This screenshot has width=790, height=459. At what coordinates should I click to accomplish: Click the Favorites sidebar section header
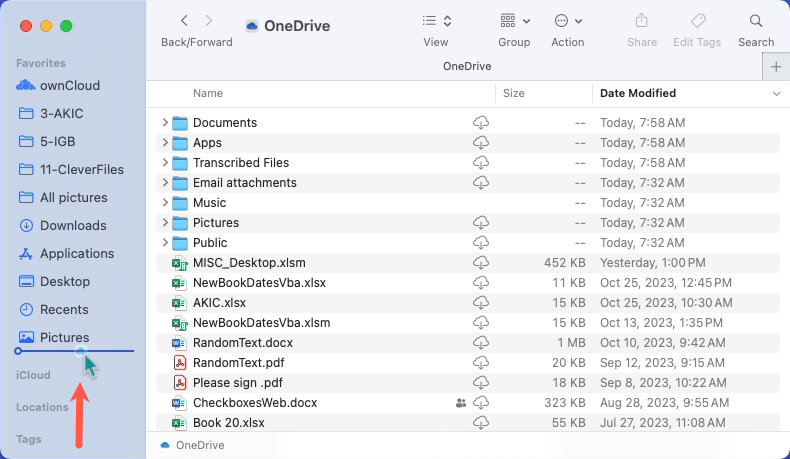[x=41, y=63]
